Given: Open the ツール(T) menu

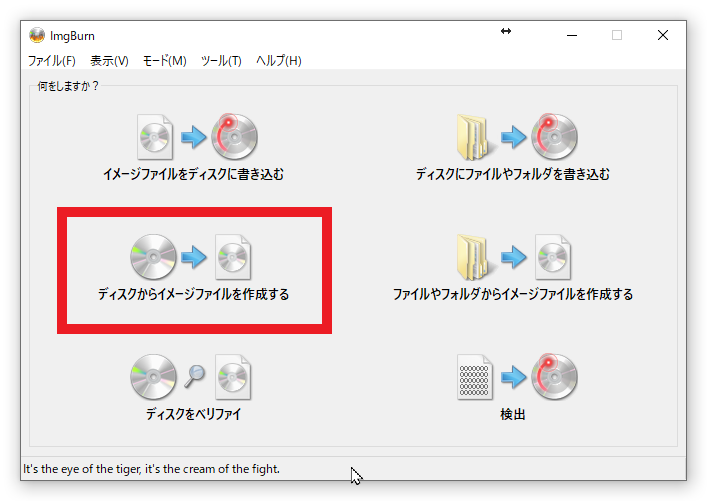Looking at the screenshot, I should pos(221,60).
